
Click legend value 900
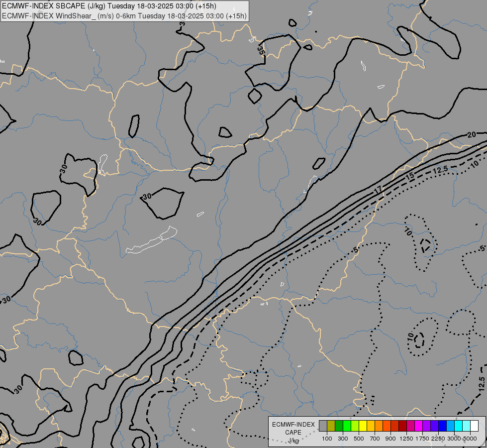coord(390,439)
